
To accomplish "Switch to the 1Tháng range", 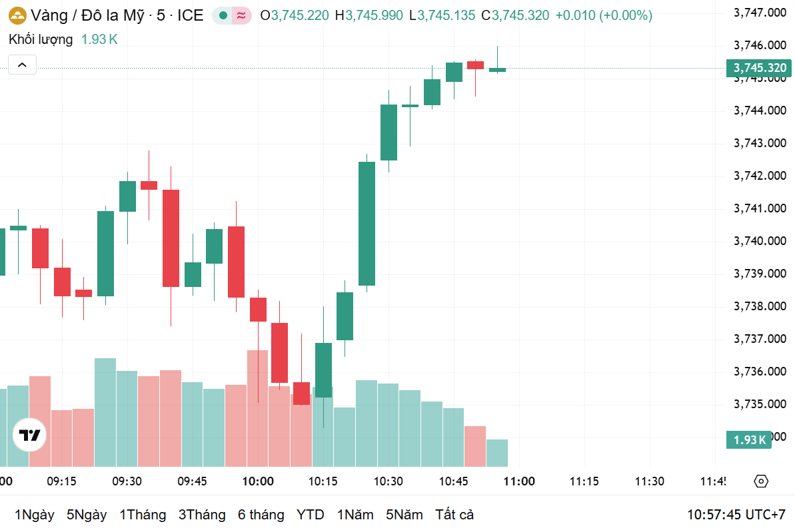I will pos(143,515).
